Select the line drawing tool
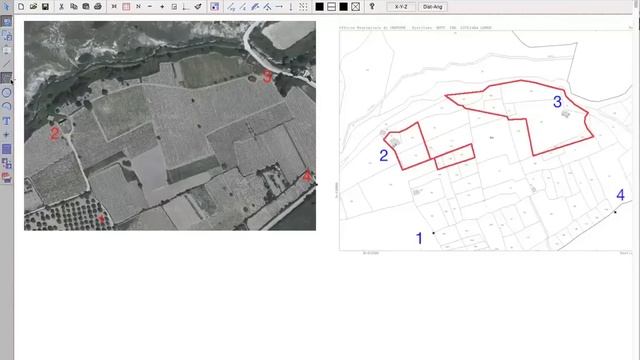640x360 pixels. coord(6,64)
